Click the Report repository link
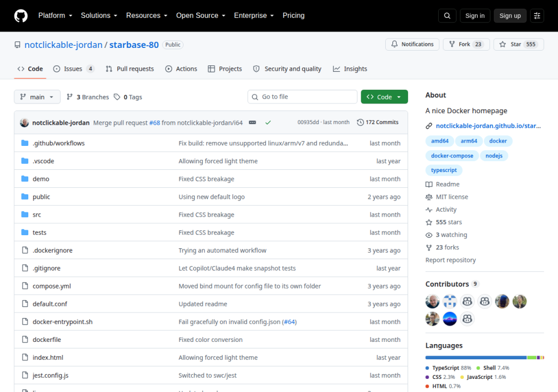 (451, 260)
